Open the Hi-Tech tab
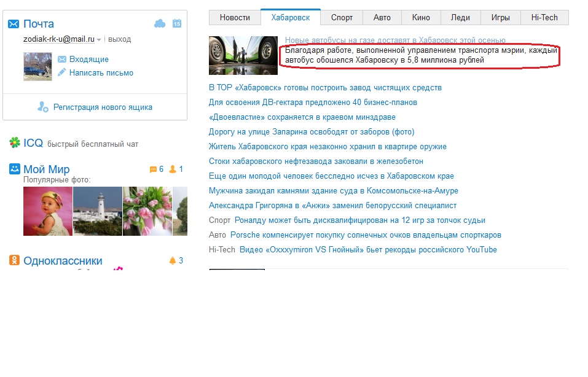This screenshot has width=588, height=377. click(544, 18)
